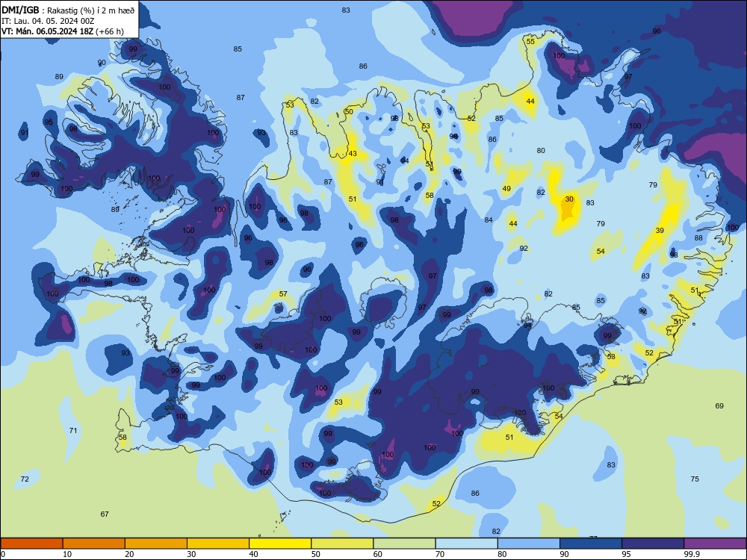Select the 95–99.9 dark navy legend swatch
The height and width of the screenshot is (560, 747).
(x=653, y=544)
